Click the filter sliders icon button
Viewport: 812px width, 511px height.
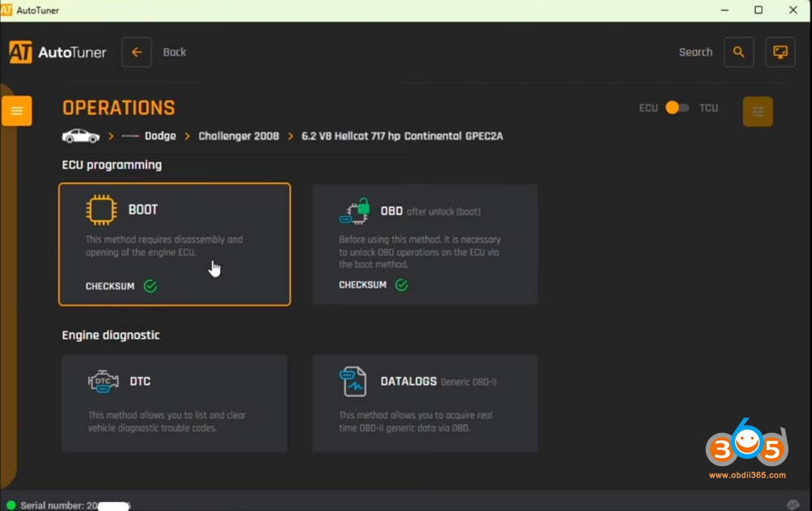[758, 111]
